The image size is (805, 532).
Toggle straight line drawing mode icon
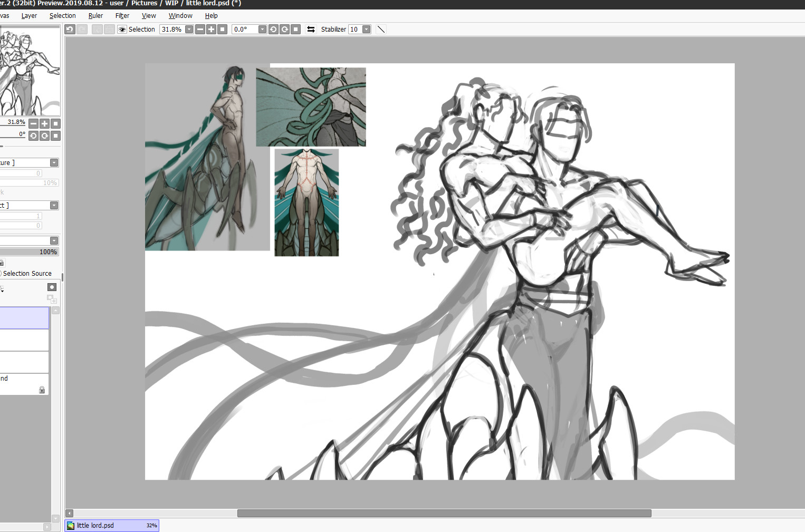point(381,30)
